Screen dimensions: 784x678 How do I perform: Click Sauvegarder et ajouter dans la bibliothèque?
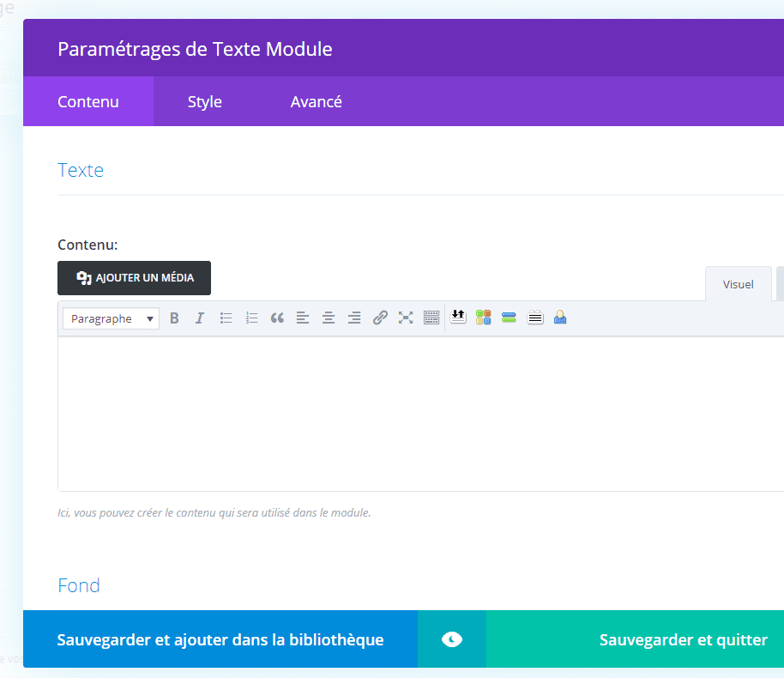(220, 639)
